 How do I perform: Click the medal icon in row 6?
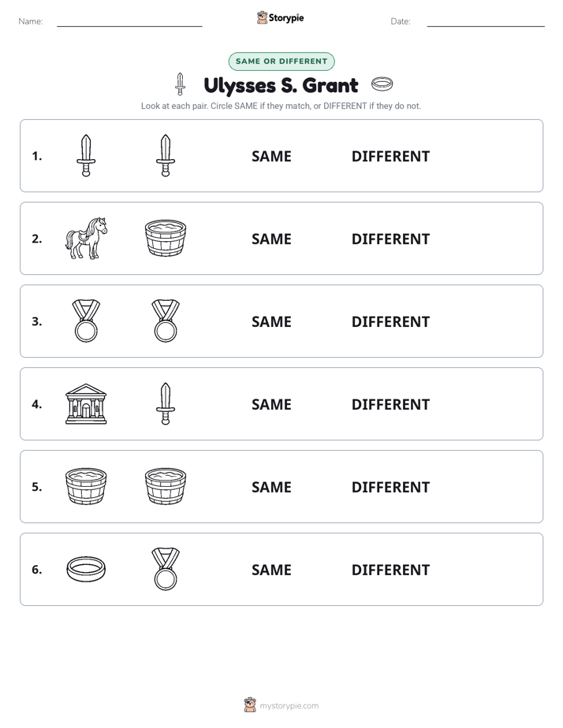pos(166,569)
